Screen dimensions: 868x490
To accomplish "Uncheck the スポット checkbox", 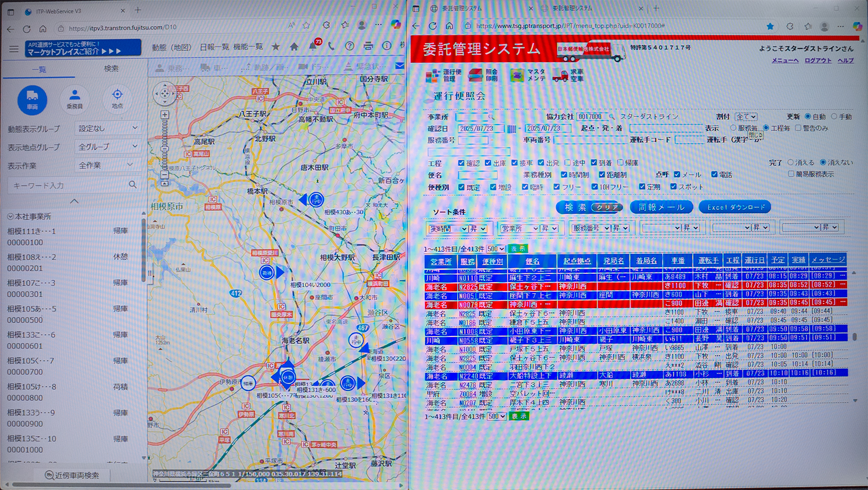I will coord(673,187).
